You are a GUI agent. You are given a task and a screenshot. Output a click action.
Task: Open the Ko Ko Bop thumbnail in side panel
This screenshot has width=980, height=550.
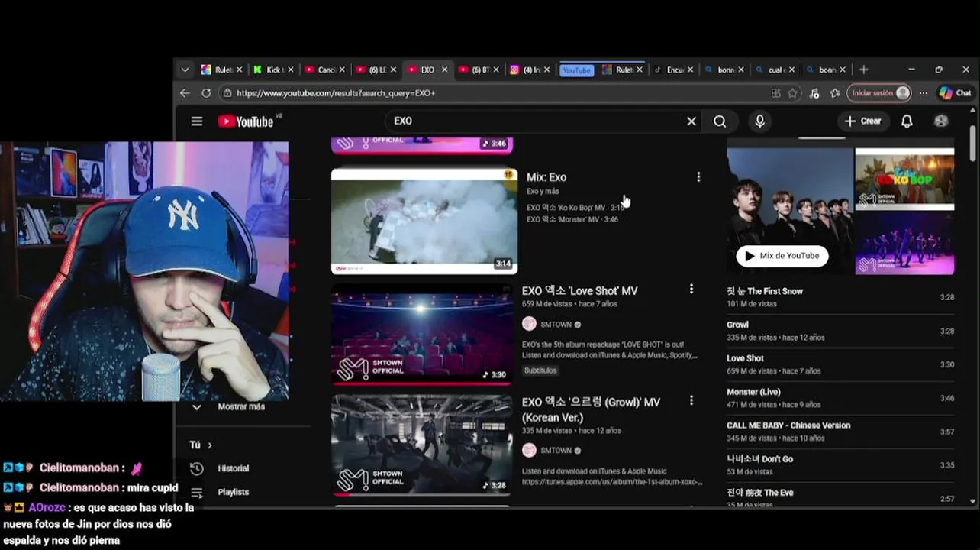904,178
